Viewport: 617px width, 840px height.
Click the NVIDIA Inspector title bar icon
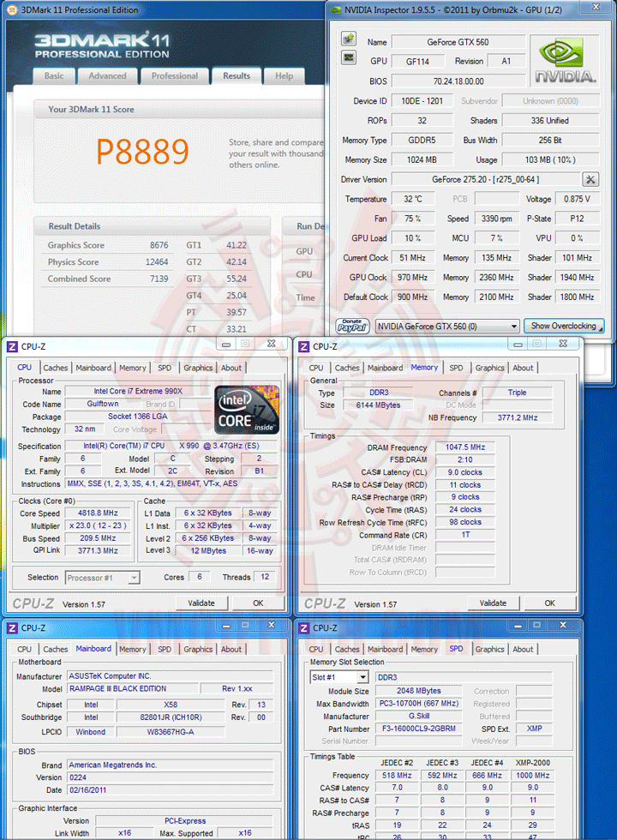click(x=335, y=9)
